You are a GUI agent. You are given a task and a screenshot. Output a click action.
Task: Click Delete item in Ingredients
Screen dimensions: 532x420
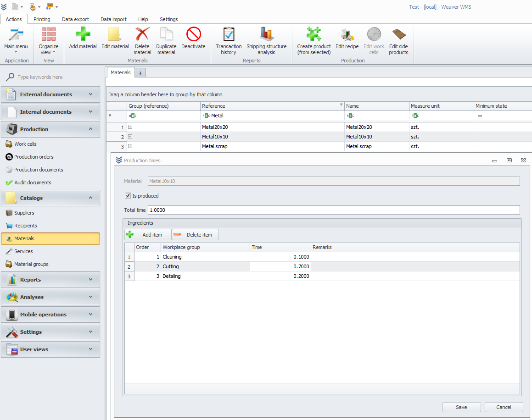pyautogui.click(x=195, y=235)
